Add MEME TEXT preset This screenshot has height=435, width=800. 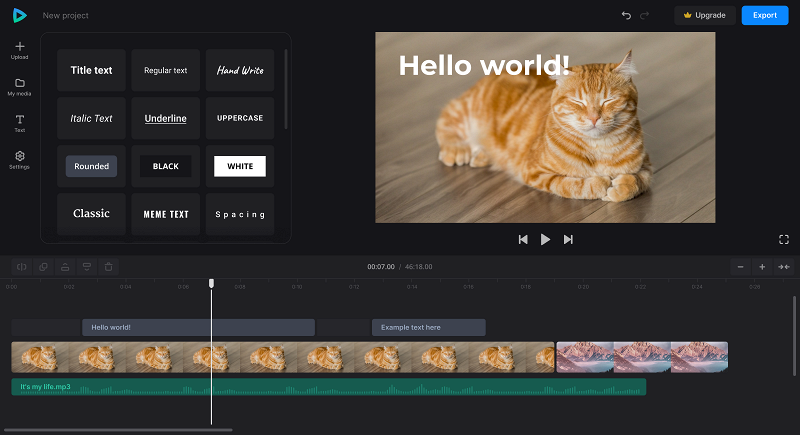click(165, 214)
